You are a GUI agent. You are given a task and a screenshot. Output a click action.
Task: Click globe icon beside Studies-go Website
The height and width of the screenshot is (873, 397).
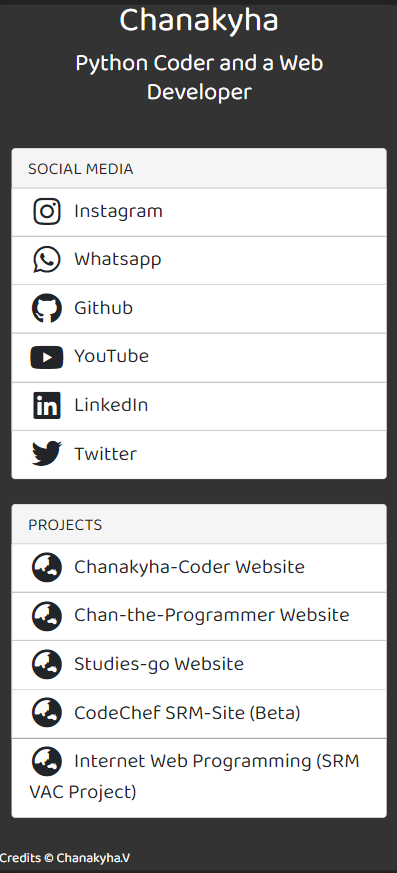(47, 664)
